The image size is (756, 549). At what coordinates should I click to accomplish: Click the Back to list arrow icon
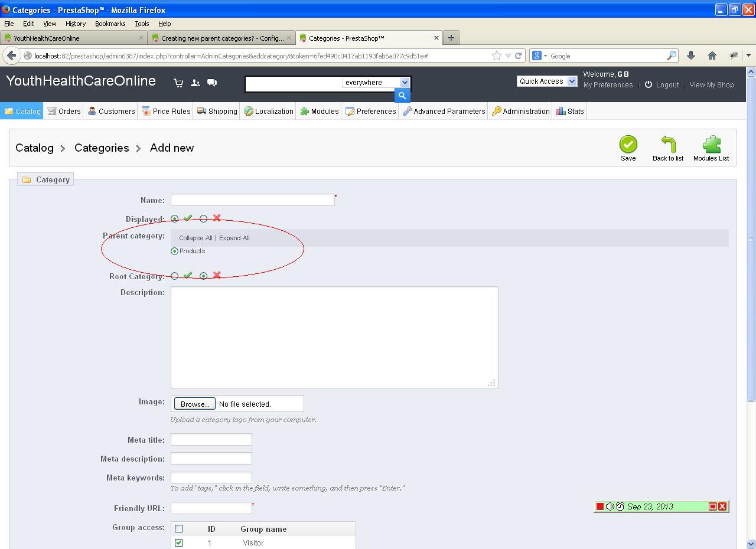pos(668,144)
